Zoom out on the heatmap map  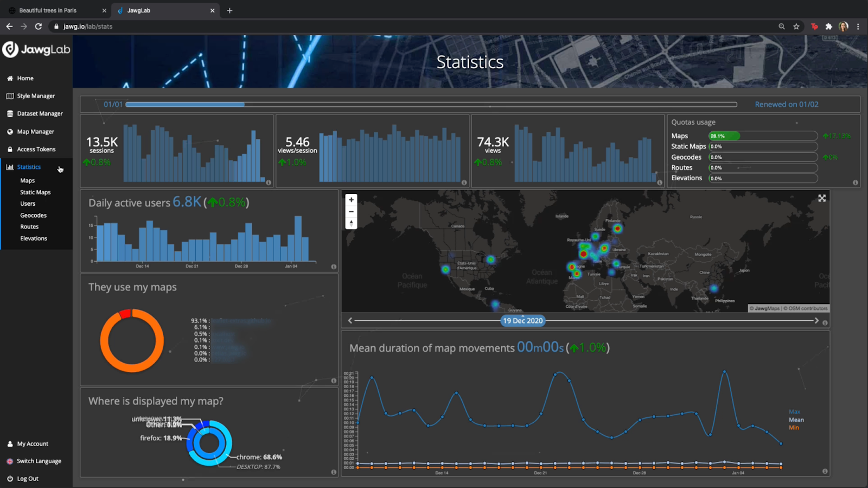pos(351,212)
